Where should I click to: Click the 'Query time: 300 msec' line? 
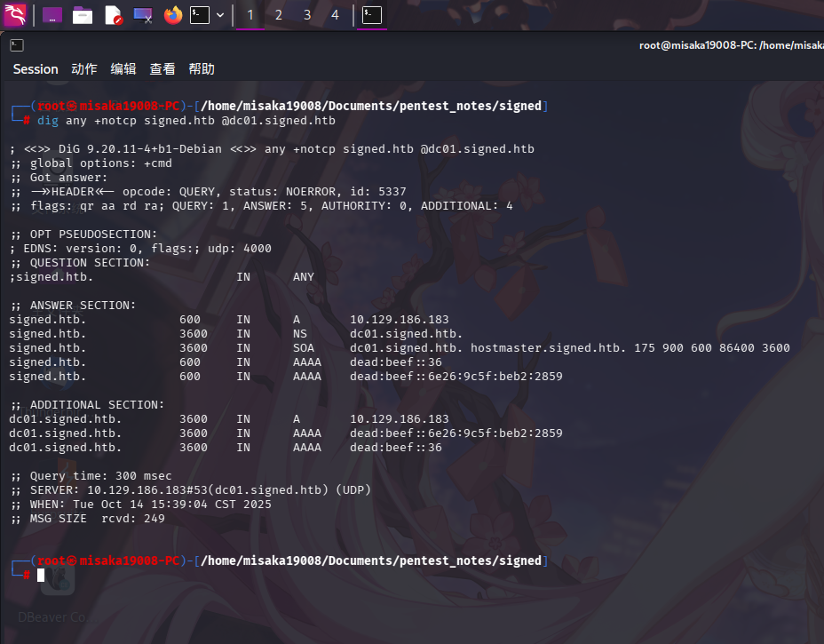[x=91, y=476]
